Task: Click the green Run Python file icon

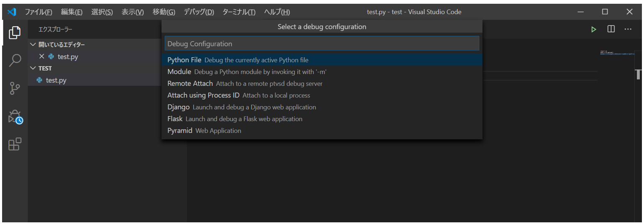Action: tap(593, 29)
